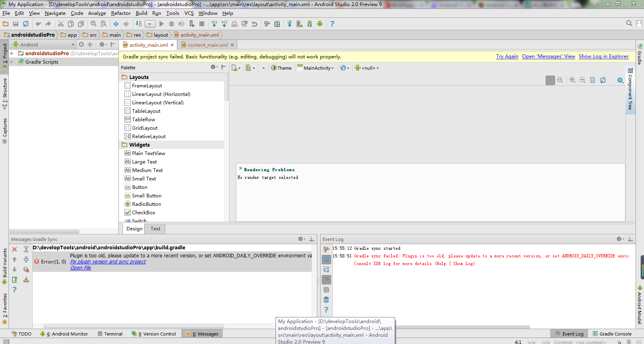
Task: Open the null API version dropdown
Action: click(367, 68)
